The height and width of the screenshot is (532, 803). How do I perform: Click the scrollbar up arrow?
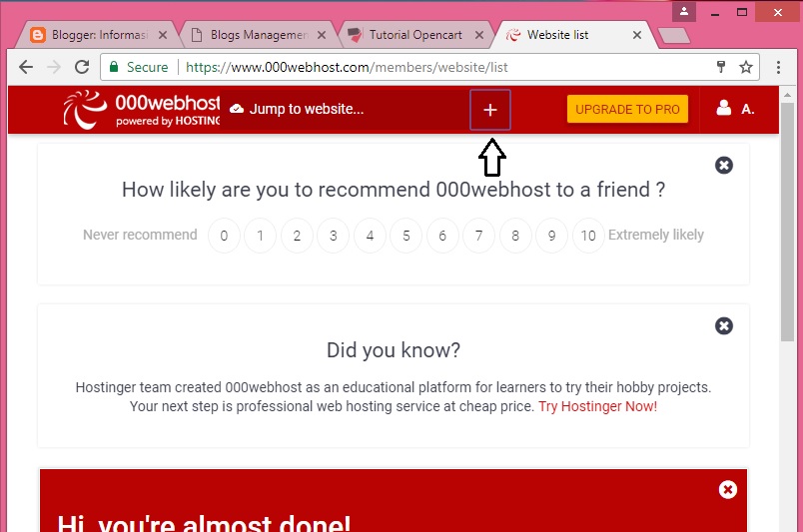coord(787,95)
